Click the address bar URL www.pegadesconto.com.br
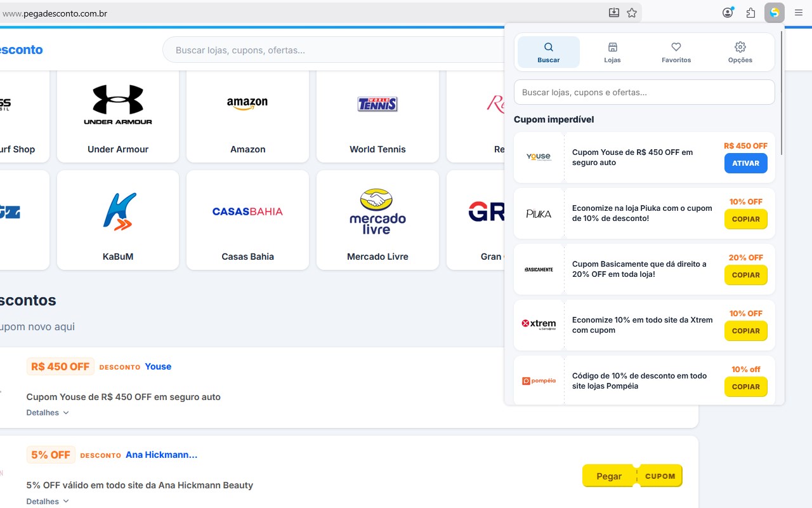812x508 pixels. pos(55,13)
